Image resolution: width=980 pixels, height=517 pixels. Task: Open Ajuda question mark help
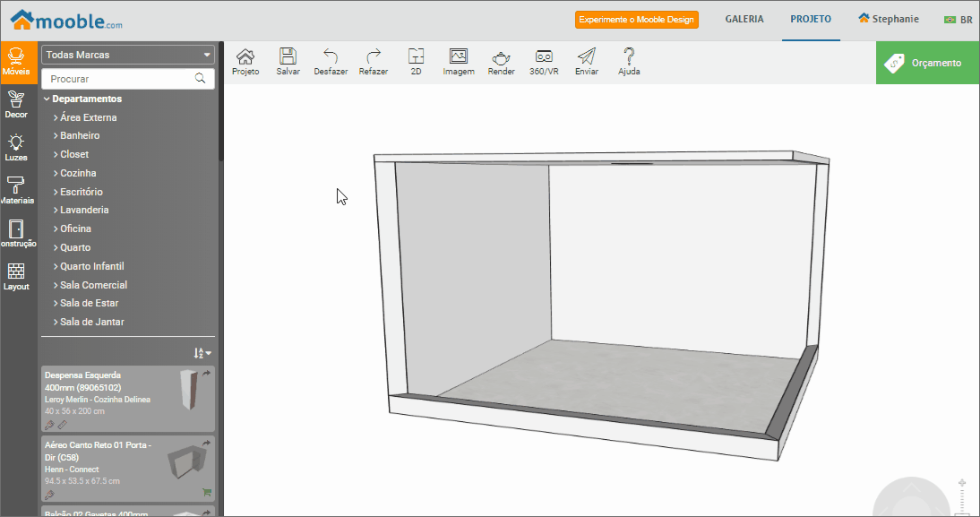click(629, 62)
